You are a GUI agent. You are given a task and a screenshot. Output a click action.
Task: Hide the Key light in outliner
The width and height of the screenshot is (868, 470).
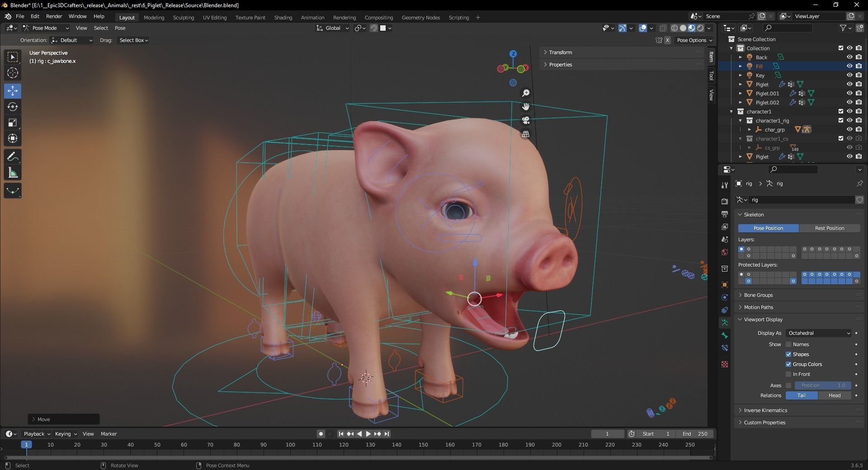(x=849, y=75)
